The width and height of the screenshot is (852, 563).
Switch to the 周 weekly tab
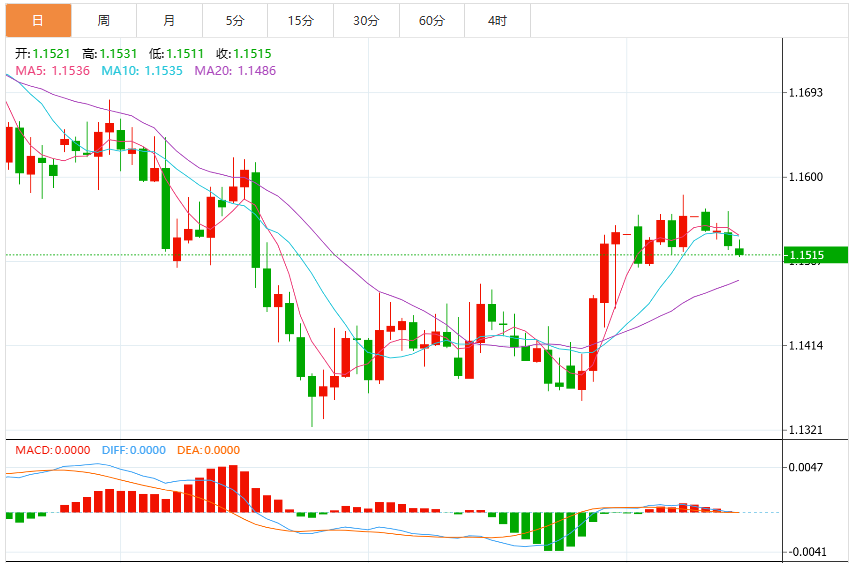click(104, 21)
